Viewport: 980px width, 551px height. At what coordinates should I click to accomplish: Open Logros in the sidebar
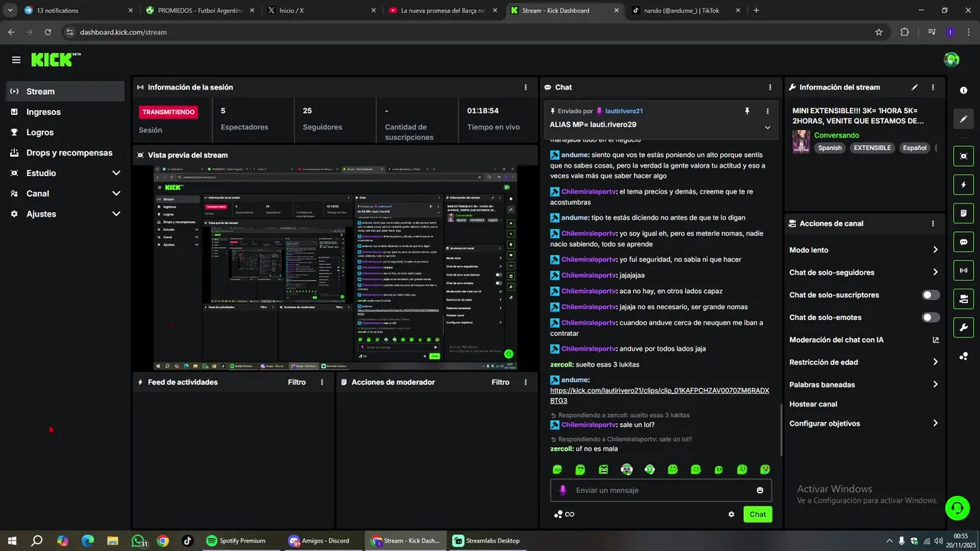click(65, 132)
